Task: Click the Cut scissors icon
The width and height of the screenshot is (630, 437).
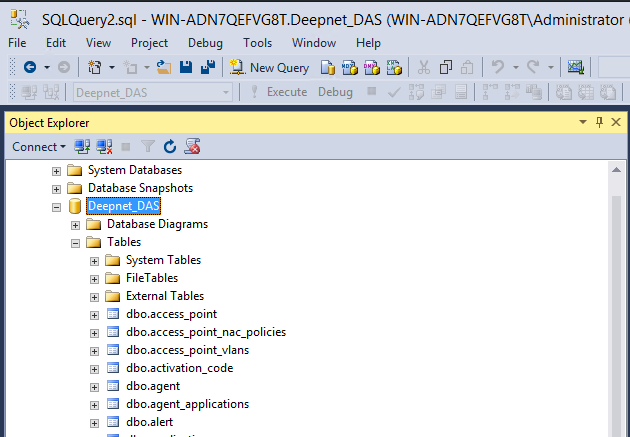Action: pos(424,67)
